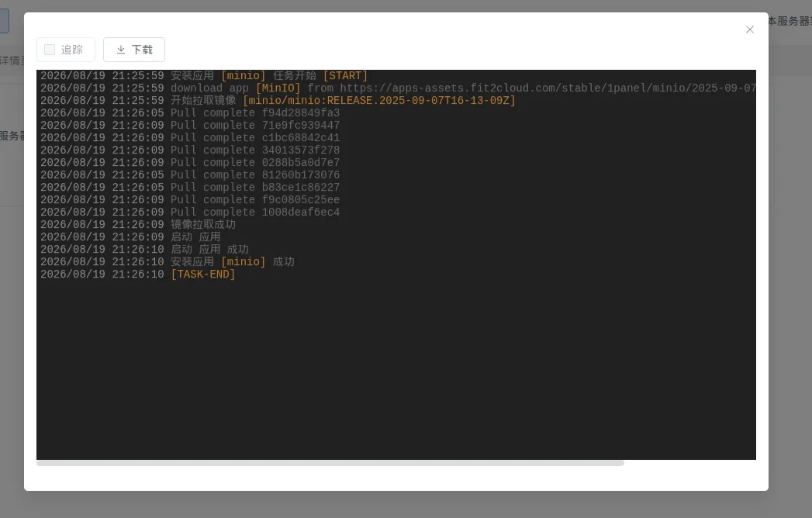Click the [TASK-END] tag
The width and height of the screenshot is (812, 518).
(x=203, y=275)
